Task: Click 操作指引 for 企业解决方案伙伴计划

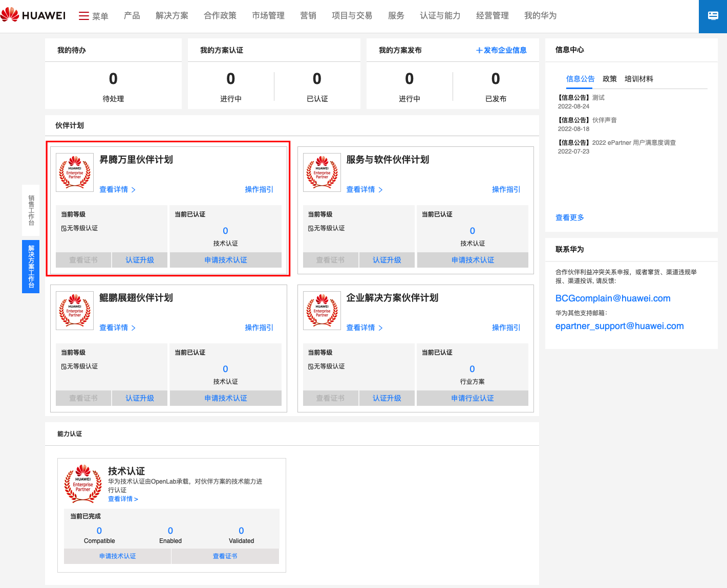Action: [x=506, y=328]
